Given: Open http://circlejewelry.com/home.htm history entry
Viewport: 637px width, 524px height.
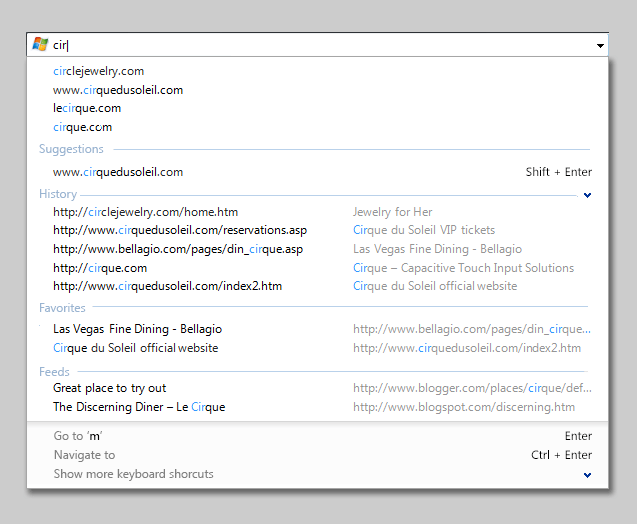Looking at the screenshot, I should tap(145, 212).
